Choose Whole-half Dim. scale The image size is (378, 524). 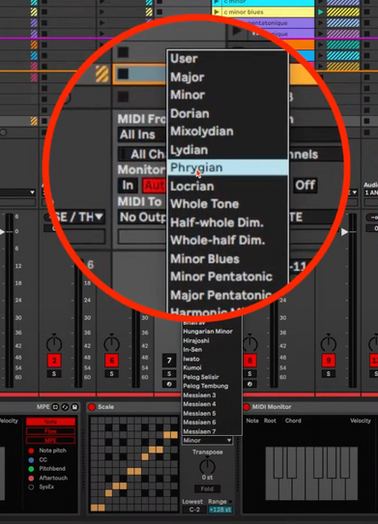coord(228,240)
